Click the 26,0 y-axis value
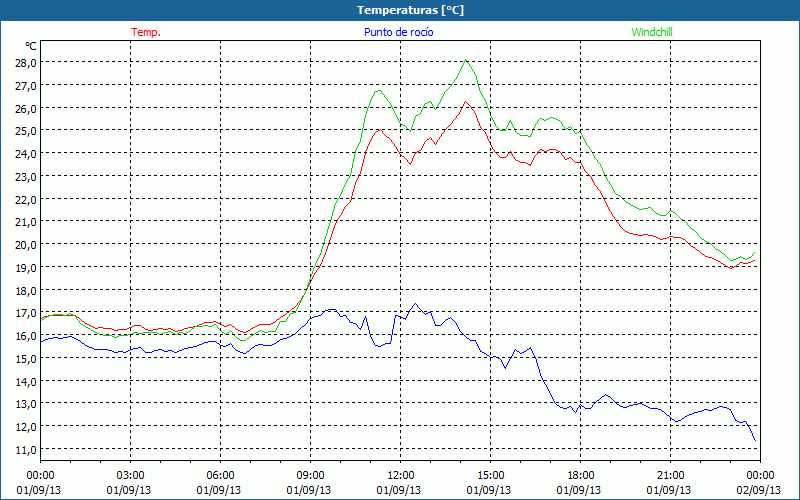 [26, 109]
